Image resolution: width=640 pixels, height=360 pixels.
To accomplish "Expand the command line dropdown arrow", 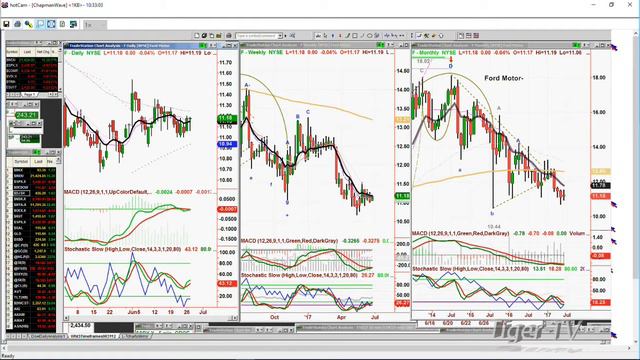I will pyautogui.click(x=280, y=36).
